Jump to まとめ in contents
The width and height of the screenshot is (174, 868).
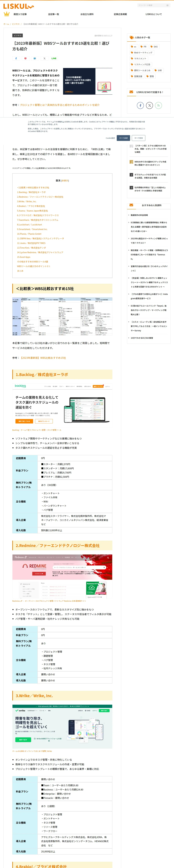coord(20,271)
